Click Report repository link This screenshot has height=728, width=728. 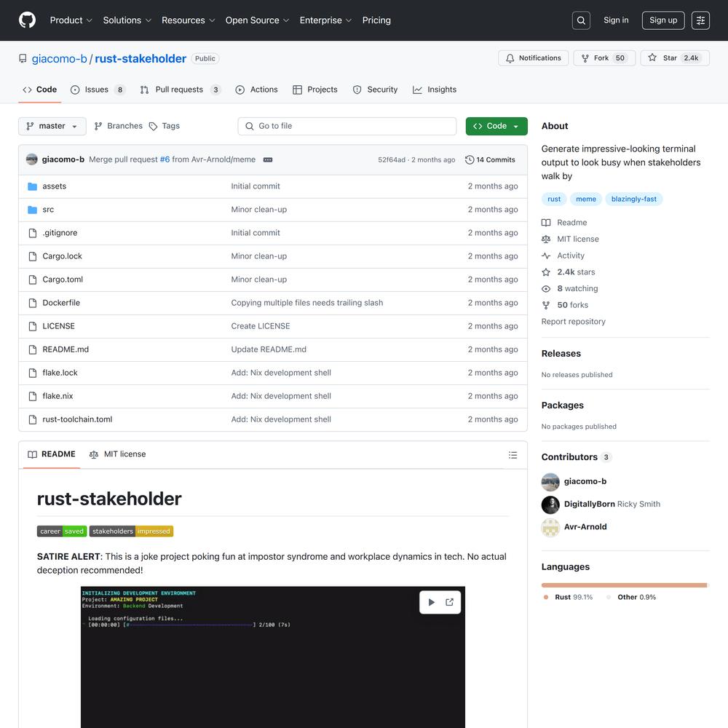click(x=573, y=322)
